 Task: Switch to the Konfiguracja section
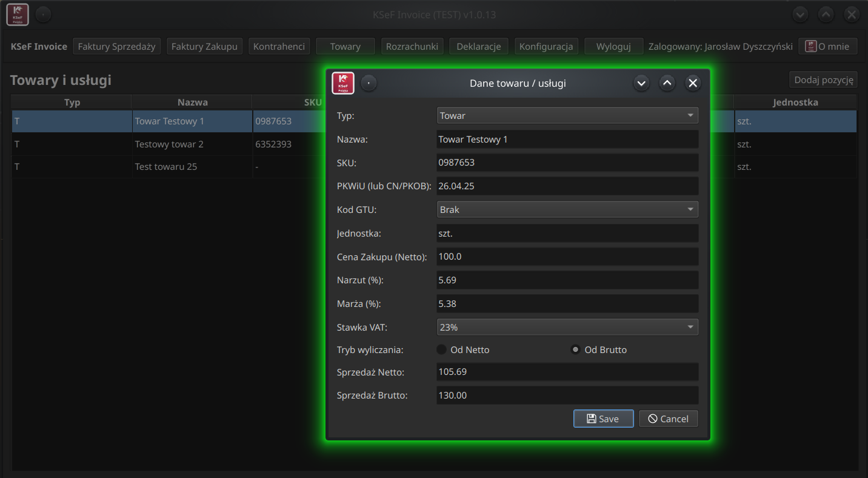[x=546, y=46]
